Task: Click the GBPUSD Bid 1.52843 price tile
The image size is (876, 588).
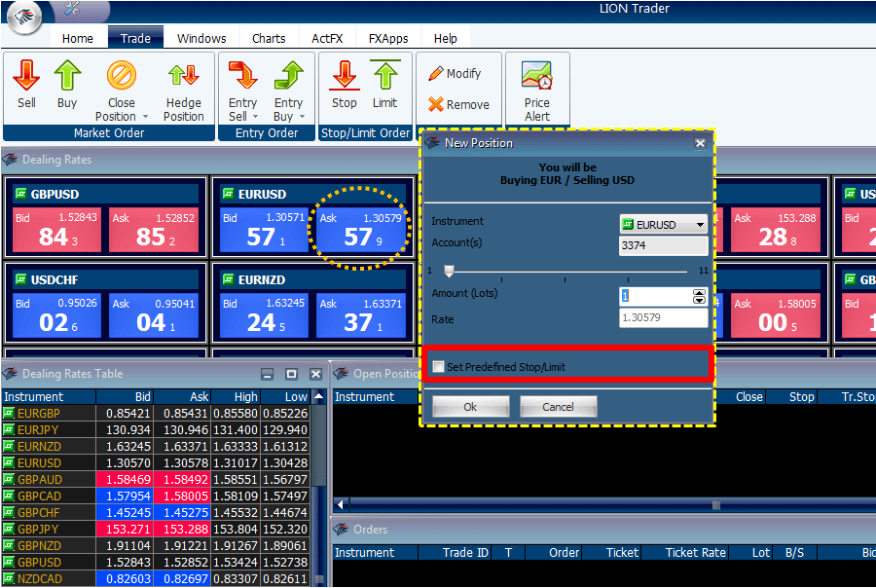Action: [56, 230]
